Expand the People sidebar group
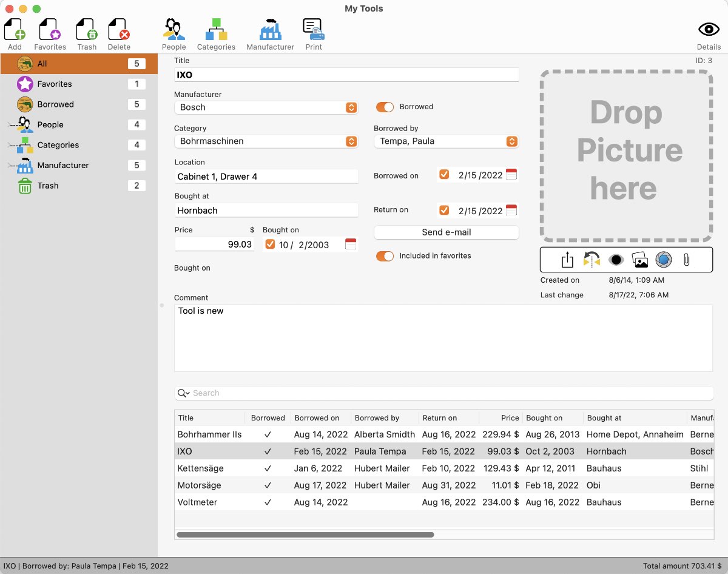 [x=9, y=124]
